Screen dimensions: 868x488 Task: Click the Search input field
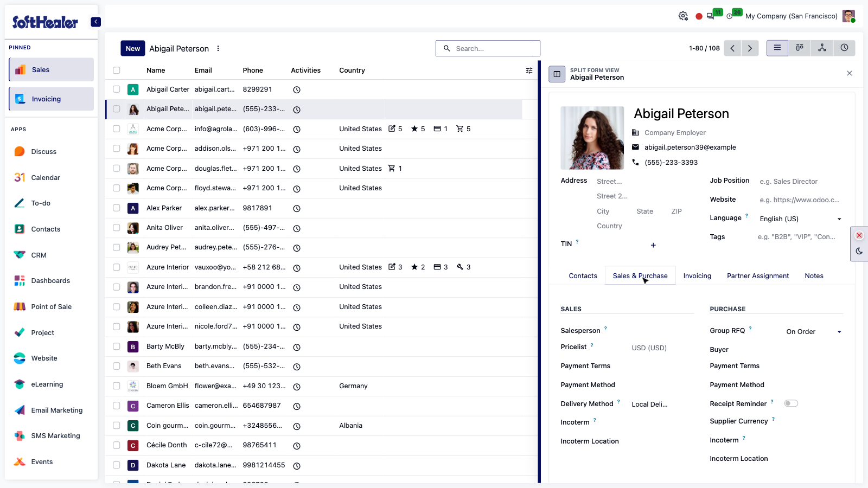click(x=488, y=48)
